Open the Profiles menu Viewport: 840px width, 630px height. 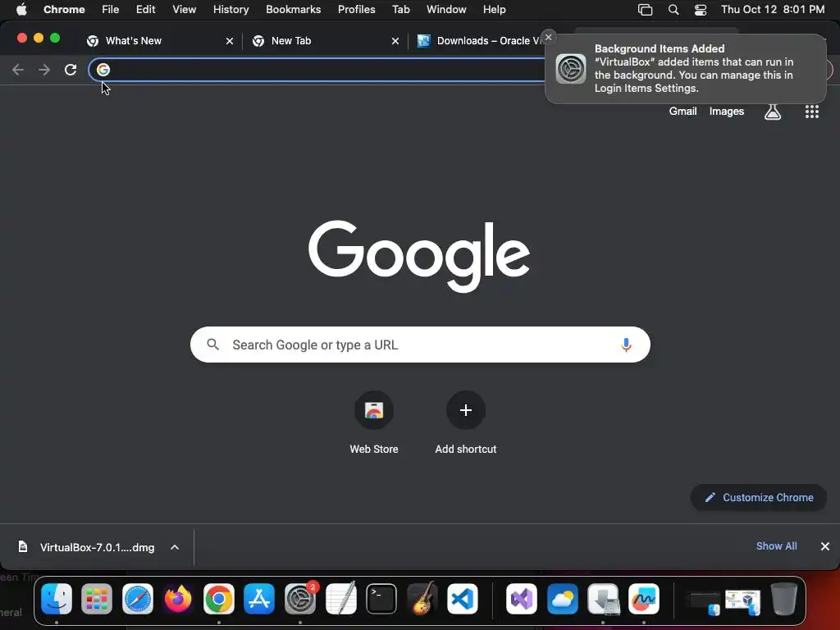(356, 10)
